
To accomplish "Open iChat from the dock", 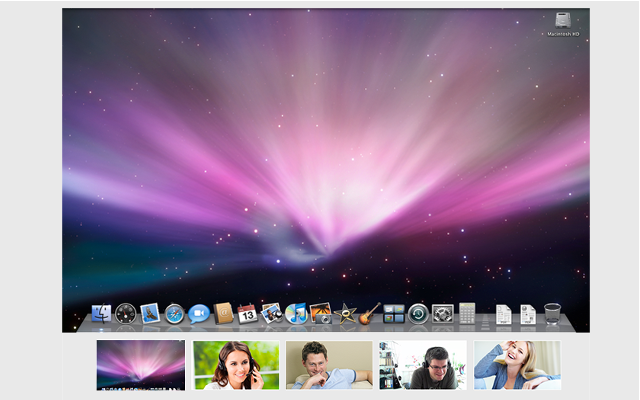I will pos(199,314).
